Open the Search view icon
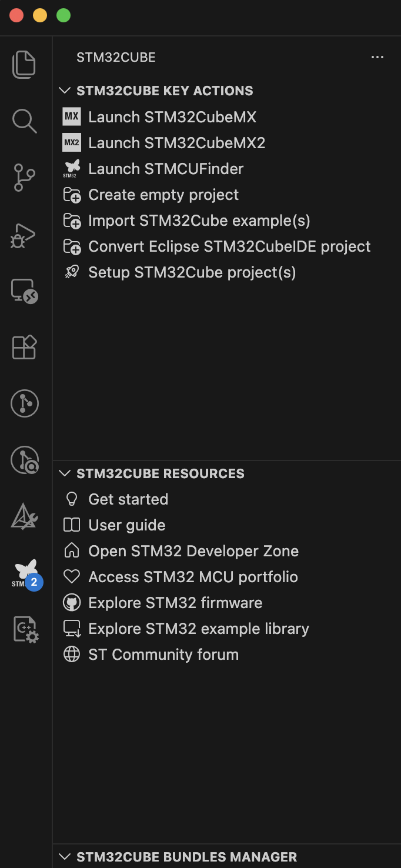 [25, 121]
